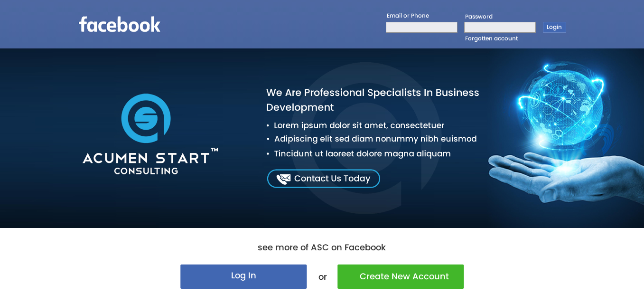Select the Adipiscing elit sed diam bullet
Screen dimensions: 644x304
375,139
